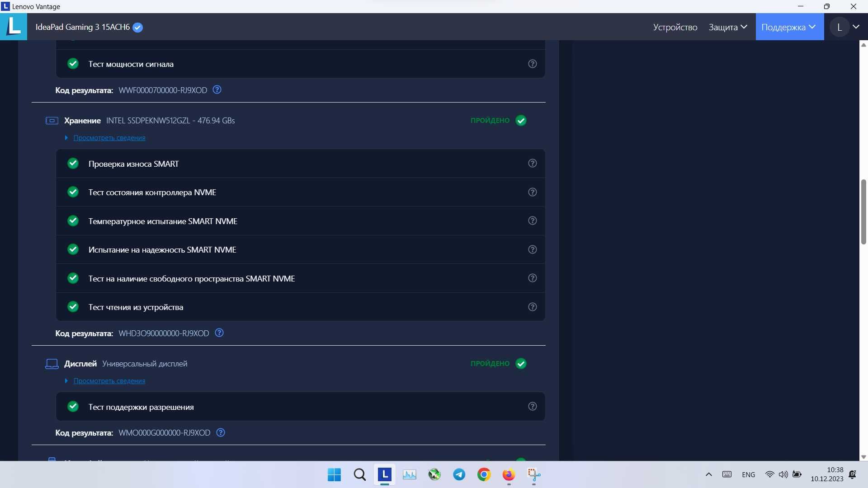Click the green passed checkmark for Хранение
Viewport: 868px width, 488px height.
click(521, 121)
